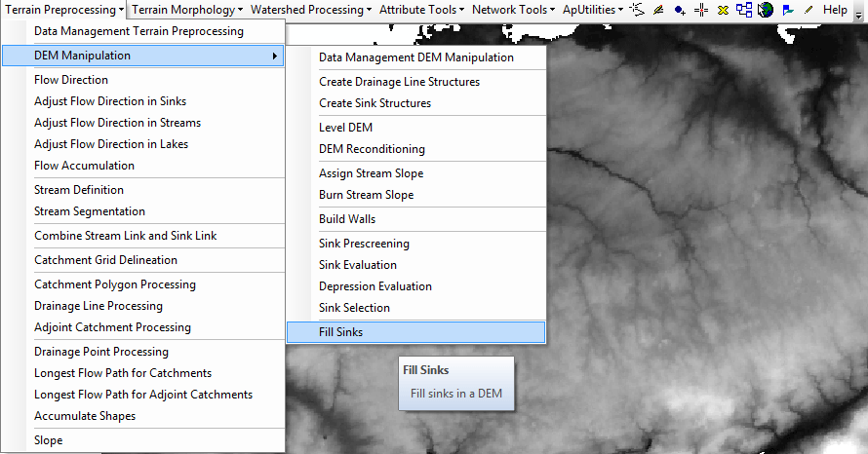Select DEM Reconditioning menu entry
Viewport: 868px width, 454px height.
pyautogui.click(x=372, y=149)
